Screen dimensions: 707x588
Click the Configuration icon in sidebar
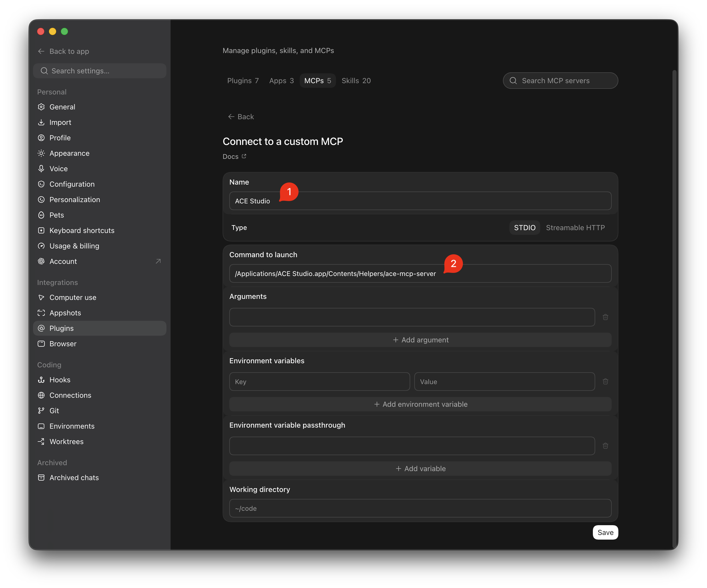tap(41, 184)
